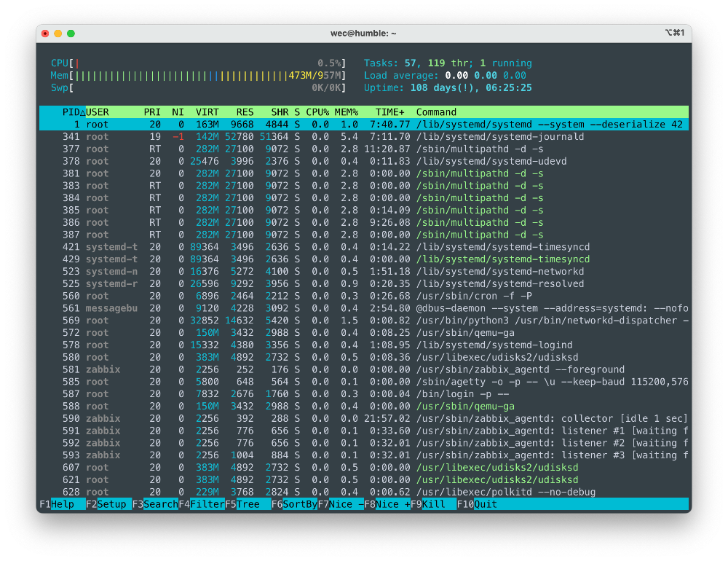Open the SortBy menu with F6SortBy

(x=294, y=503)
